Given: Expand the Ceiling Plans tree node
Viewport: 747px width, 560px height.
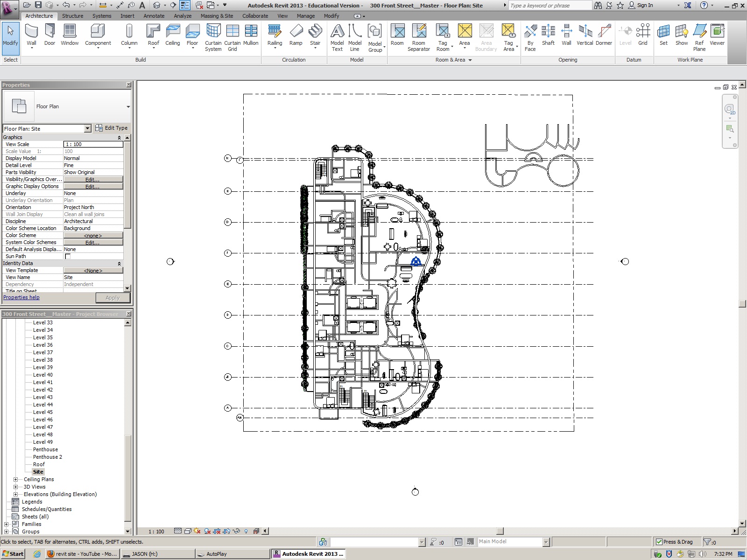Looking at the screenshot, I should pyautogui.click(x=15, y=479).
